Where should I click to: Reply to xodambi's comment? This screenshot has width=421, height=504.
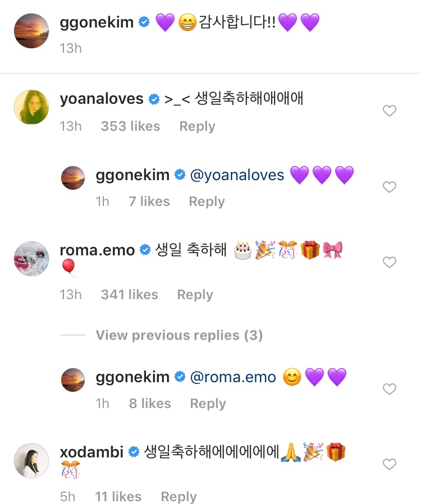click(179, 497)
